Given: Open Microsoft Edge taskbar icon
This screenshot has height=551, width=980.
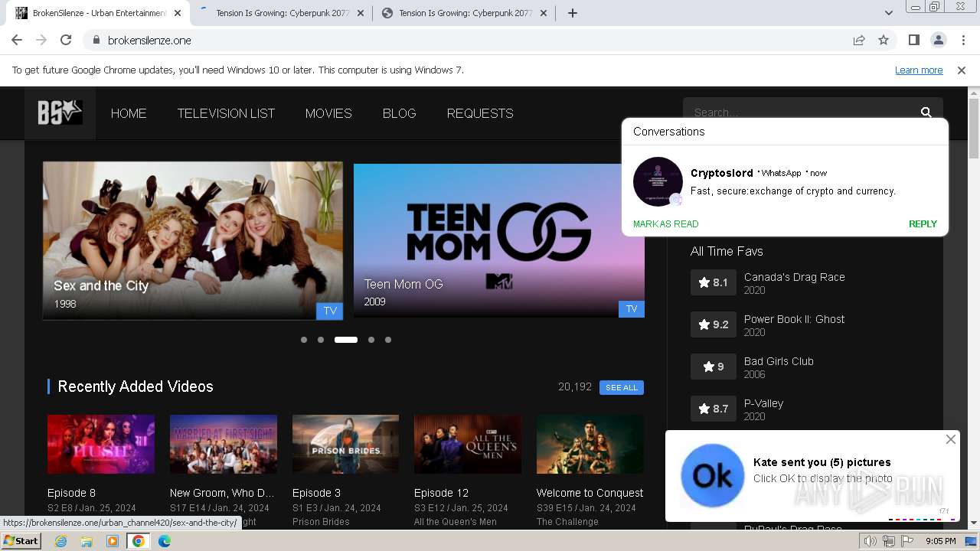Looking at the screenshot, I should click(165, 541).
